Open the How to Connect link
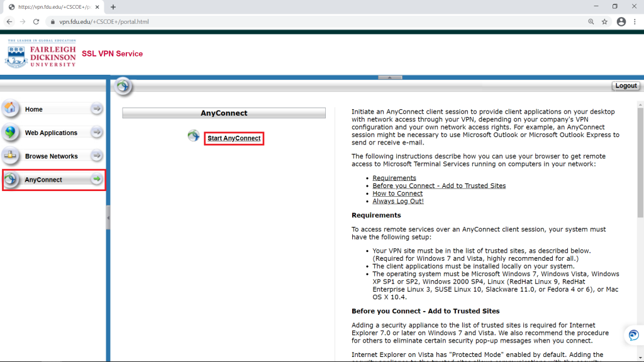Screen dimensions: 644x362 click(397, 194)
